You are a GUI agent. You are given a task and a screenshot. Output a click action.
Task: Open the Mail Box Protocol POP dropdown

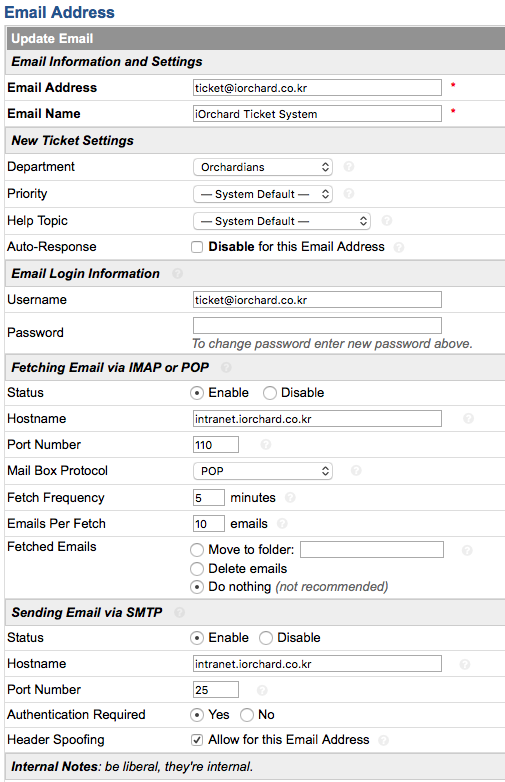pos(263,471)
